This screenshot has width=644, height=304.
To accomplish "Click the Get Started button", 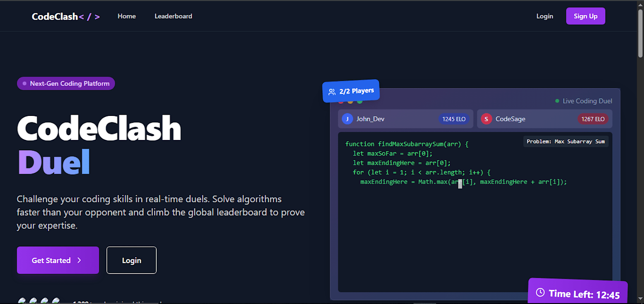I will pos(58,260).
